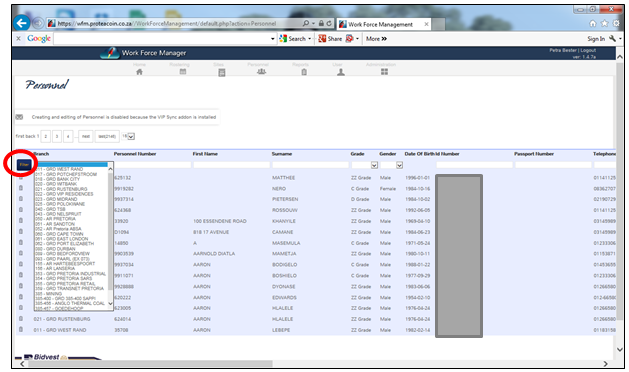Go to page 2
Screen dimensions: 629x372
tap(46, 136)
